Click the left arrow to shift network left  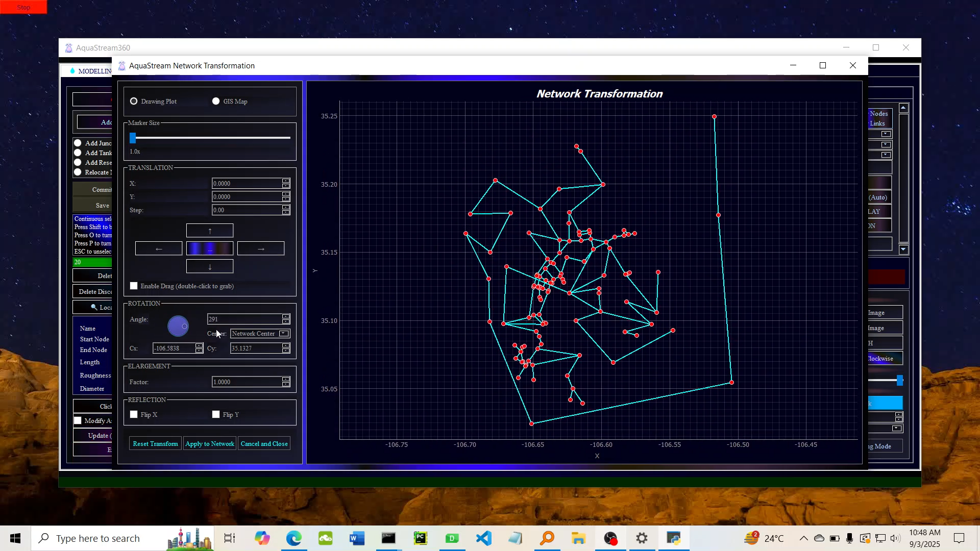[158, 248]
